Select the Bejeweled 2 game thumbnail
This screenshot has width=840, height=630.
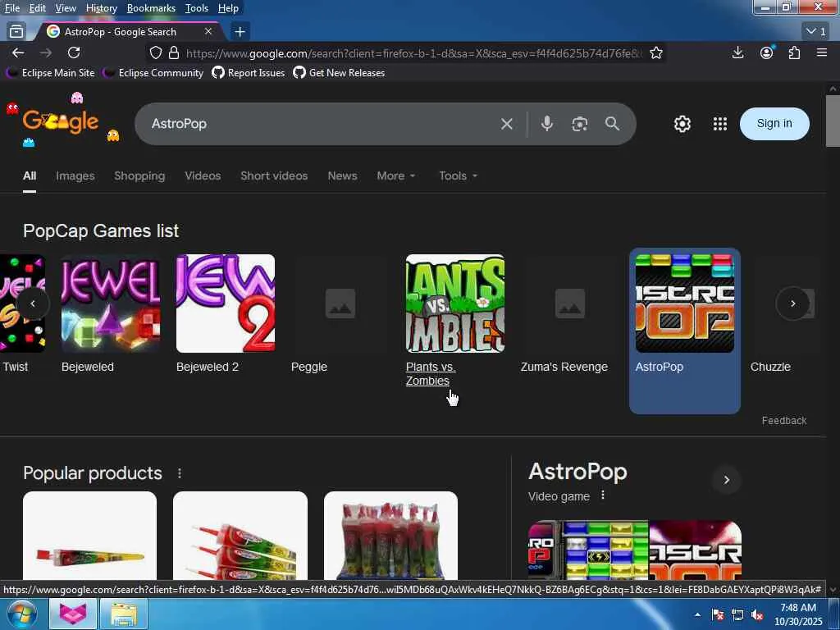(226, 304)
